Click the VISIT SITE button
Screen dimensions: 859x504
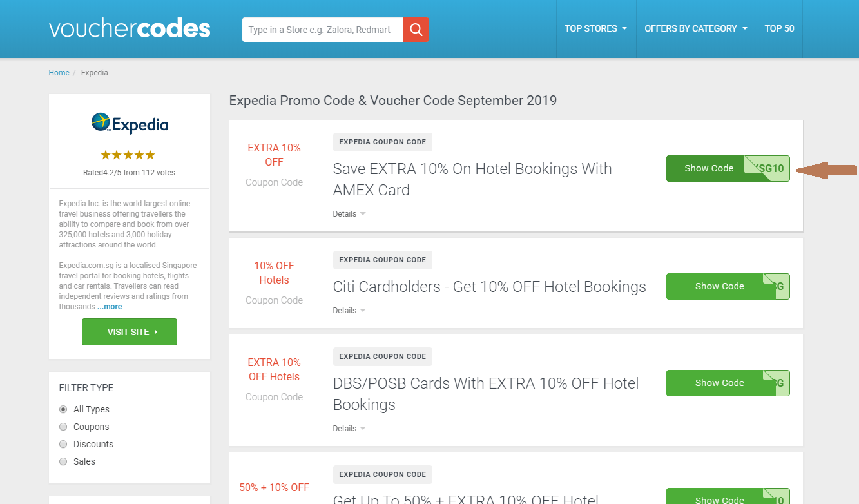click(x=129, y=331)
